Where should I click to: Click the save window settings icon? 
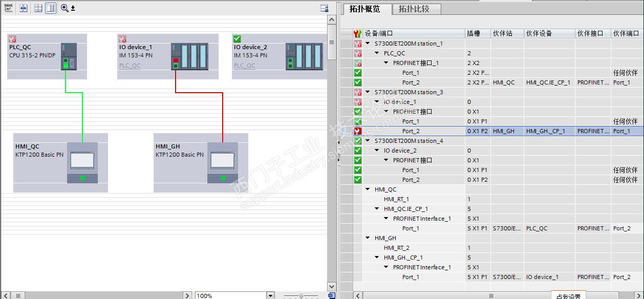click(x=324, y=8)
